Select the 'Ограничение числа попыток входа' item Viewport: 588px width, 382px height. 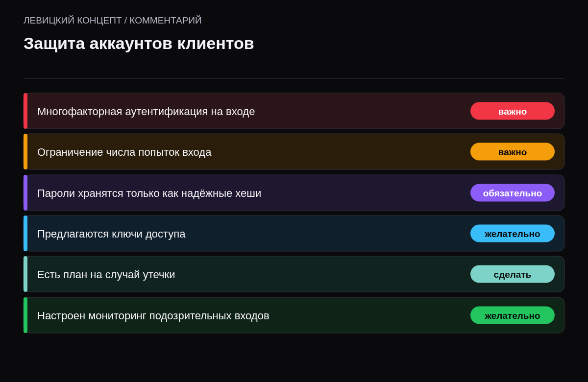pyautogui.click(x=294, y=152)
